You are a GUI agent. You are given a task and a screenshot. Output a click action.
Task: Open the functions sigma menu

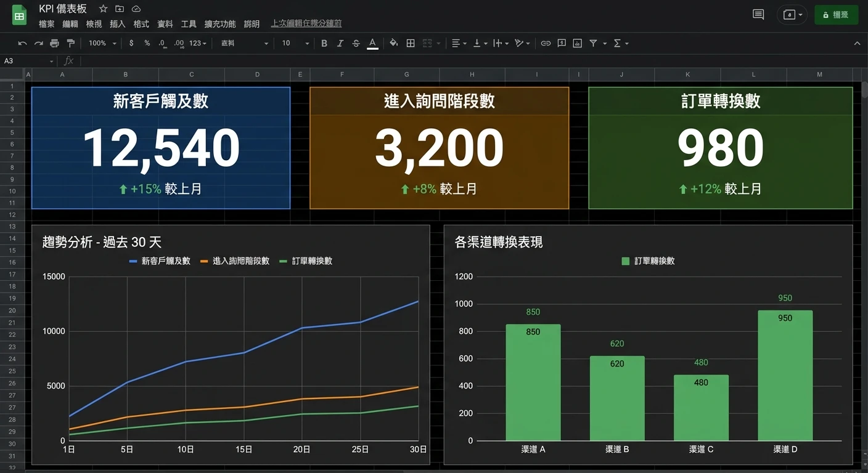pos(621,43)
